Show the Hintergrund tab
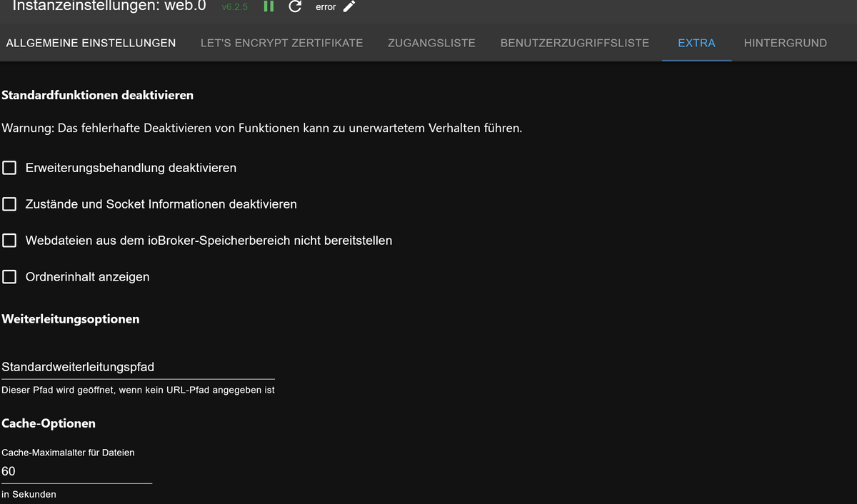The image size is (857, 504). 785,43
